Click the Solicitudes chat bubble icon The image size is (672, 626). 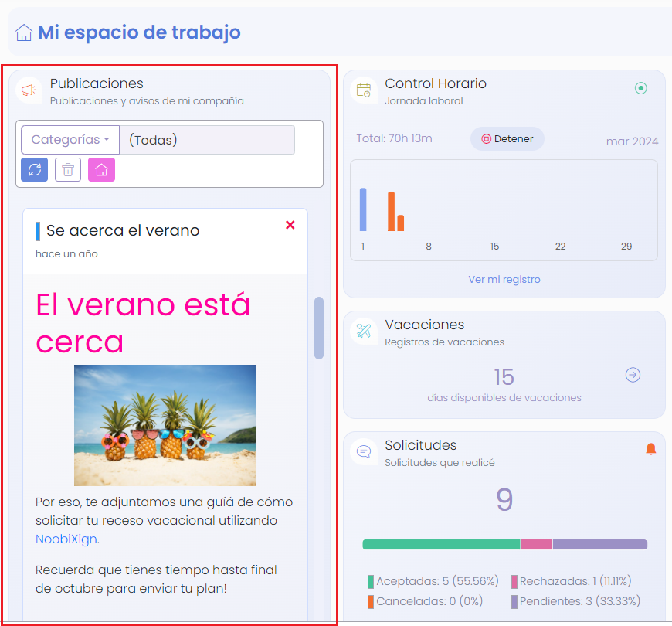point(364,451)
